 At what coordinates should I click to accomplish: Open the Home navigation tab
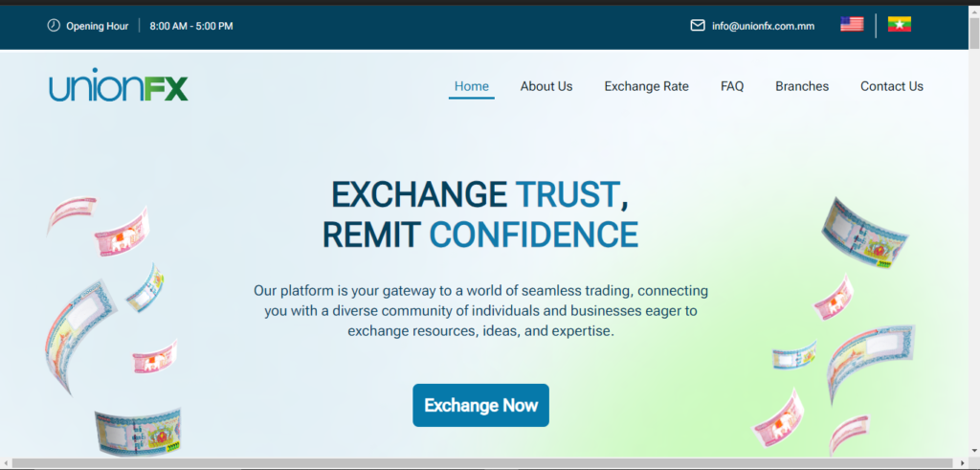click(471, 86)
